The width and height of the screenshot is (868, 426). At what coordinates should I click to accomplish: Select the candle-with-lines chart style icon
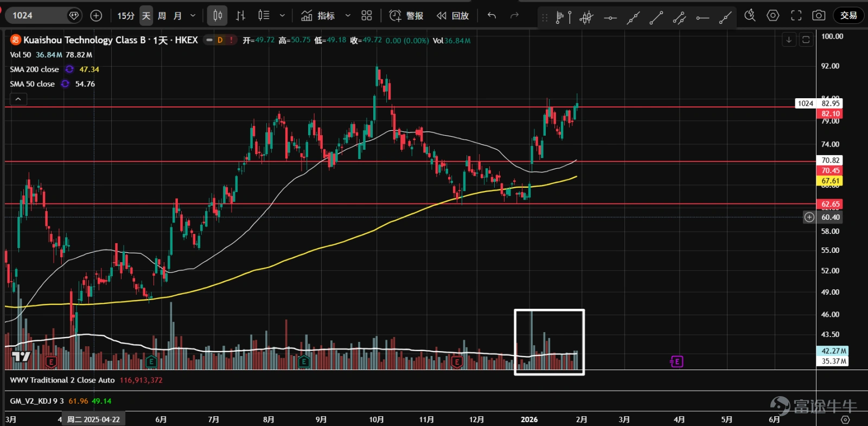[264, 15]
